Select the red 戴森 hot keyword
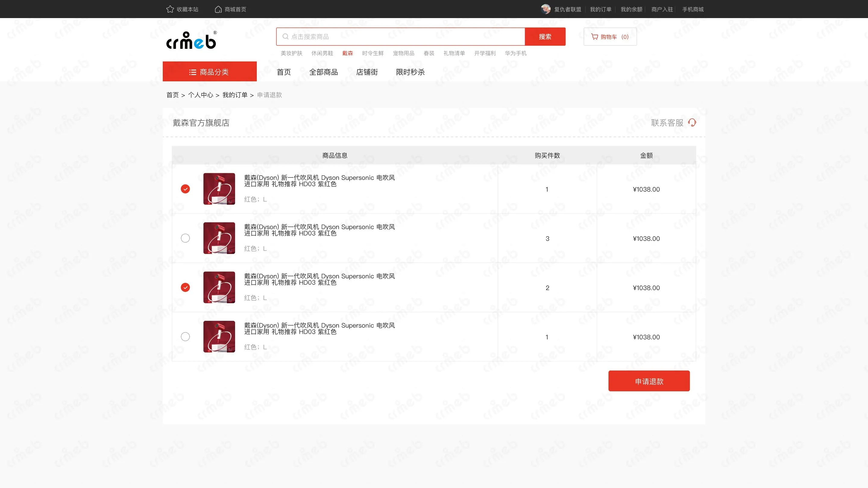 coord(348,53)
